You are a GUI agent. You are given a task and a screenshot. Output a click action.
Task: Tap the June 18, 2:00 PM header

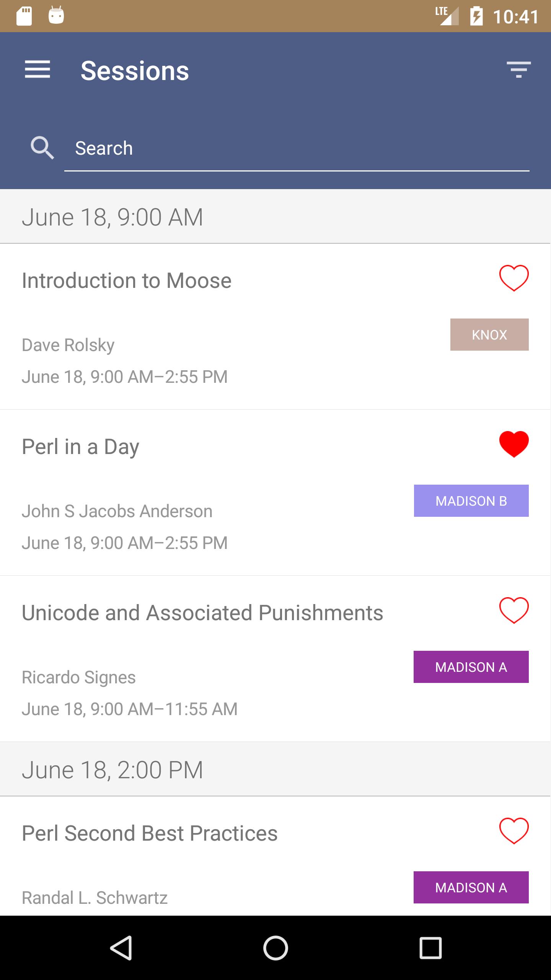click(112, 770)
